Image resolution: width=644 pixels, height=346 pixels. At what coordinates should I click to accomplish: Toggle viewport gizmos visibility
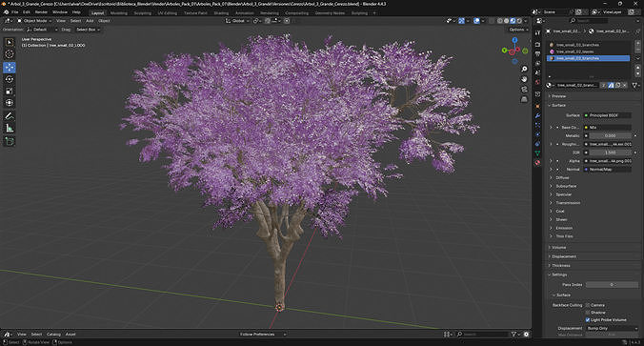(462, 21)
